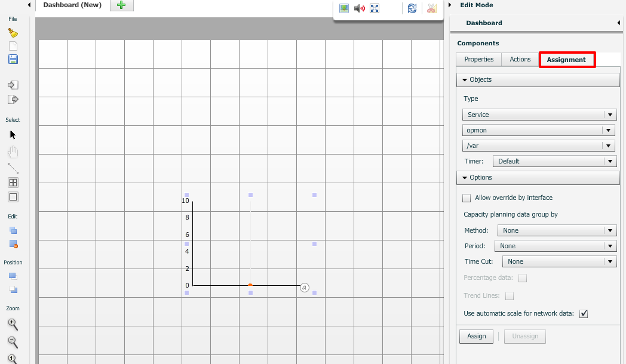Open the /var service dropdown
626x364 pixels.
(x=538, y=146)
